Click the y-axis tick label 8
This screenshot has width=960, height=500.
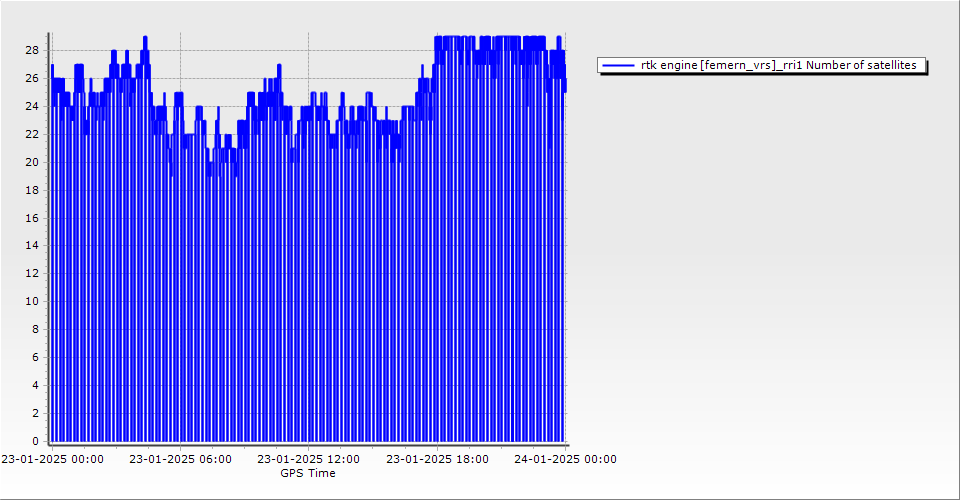point(35,329)
